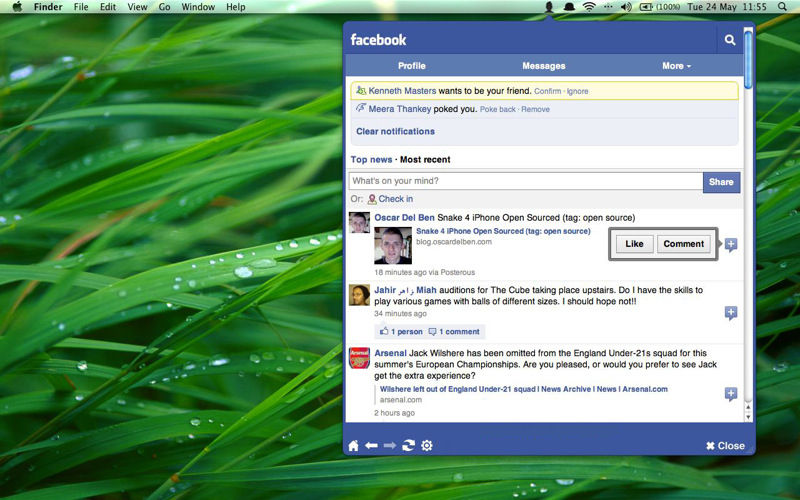Open Kenneth Masters' profile name link
Image resolution: width=800 pixels, height=500 pixels.
(402, 91)
